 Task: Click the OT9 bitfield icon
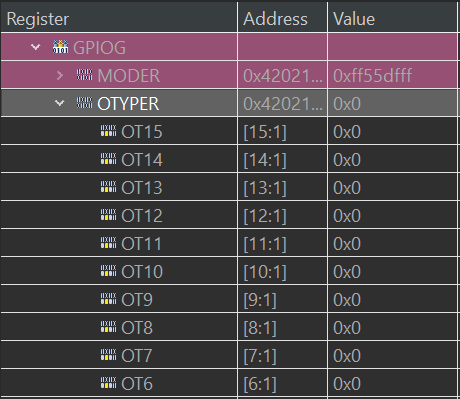pyautogui.click(x=108, y=299)
